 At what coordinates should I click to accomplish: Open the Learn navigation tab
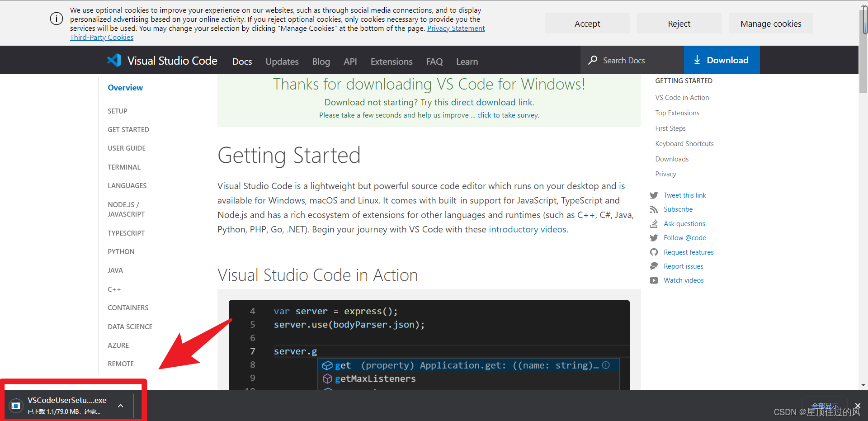coord(467,61)
